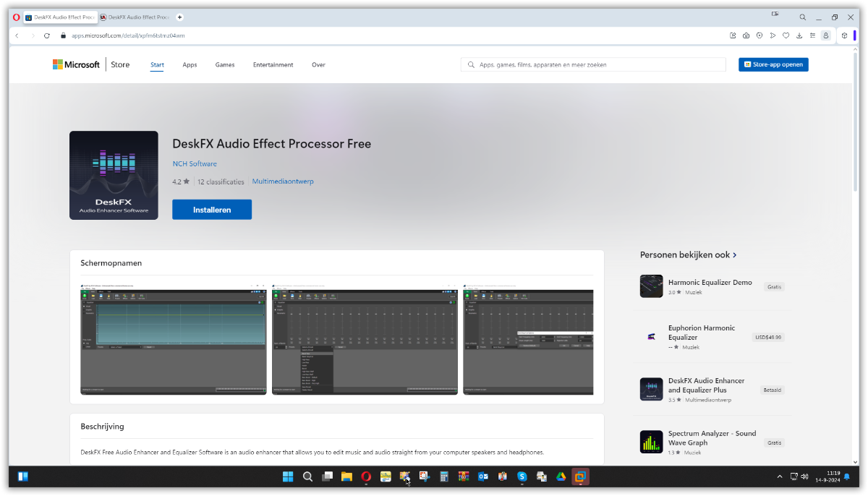The height and width of the screenshot is (496, 868).
Task: Click the Euphorion Harmonic Equalizer app icon
Action: [651, 337]
